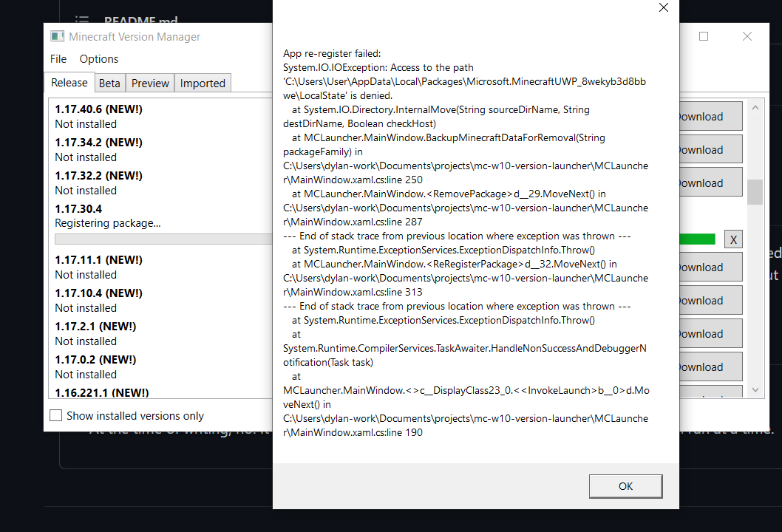Click the green registration progress bar
This screenshot has height=532, width=782.
[698, 239]
